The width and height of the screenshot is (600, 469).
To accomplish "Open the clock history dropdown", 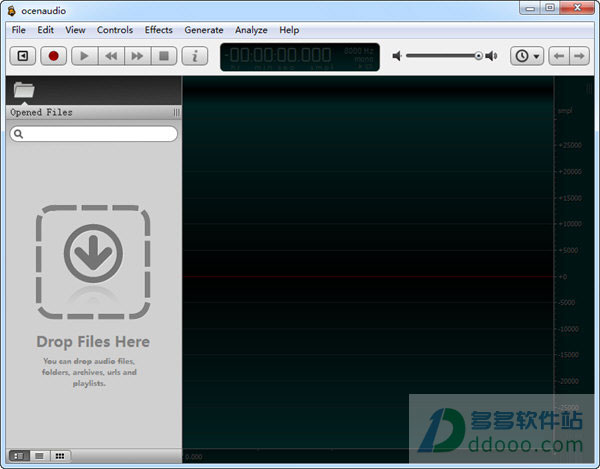I will (x=527, y=56).
